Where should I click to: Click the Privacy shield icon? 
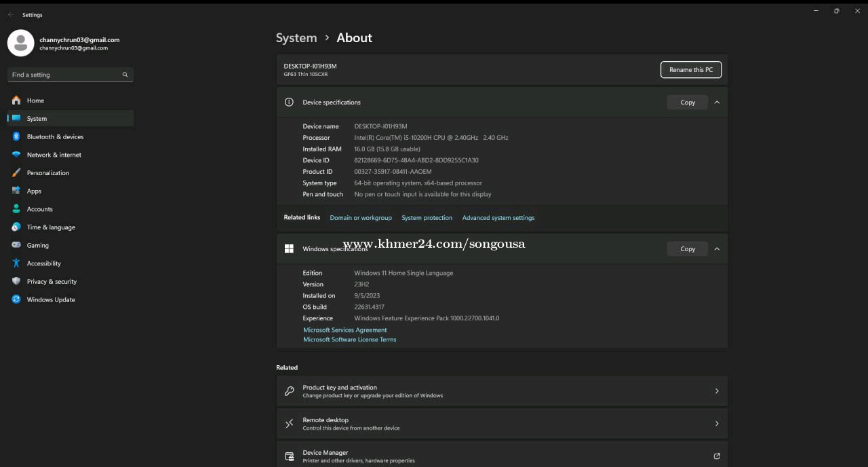tap(16, 281)
